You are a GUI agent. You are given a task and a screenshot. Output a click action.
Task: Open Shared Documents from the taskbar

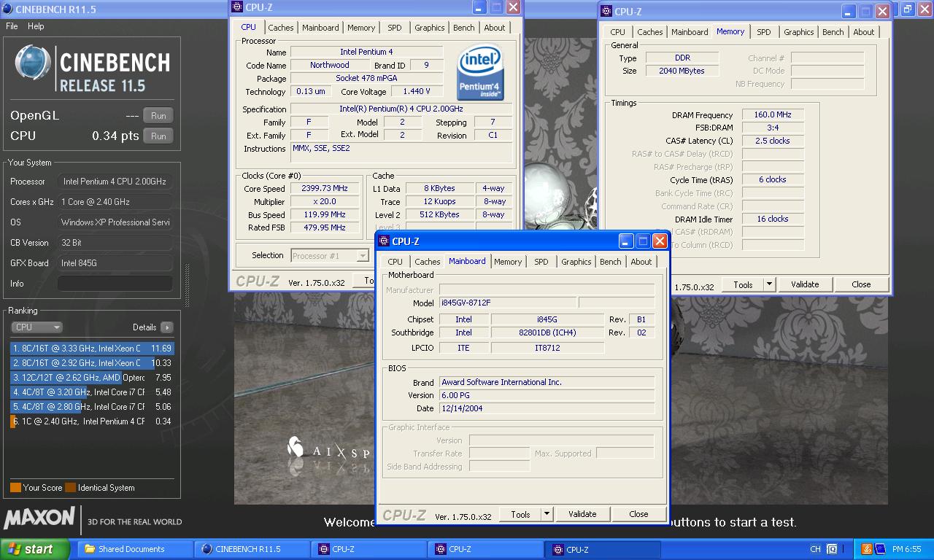[134, 549]
